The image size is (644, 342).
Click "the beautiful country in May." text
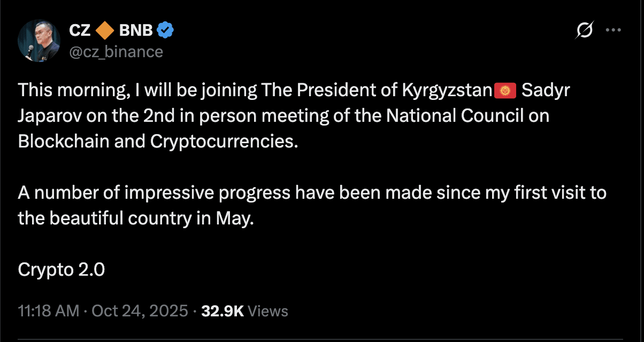click(x=134, y=218)
